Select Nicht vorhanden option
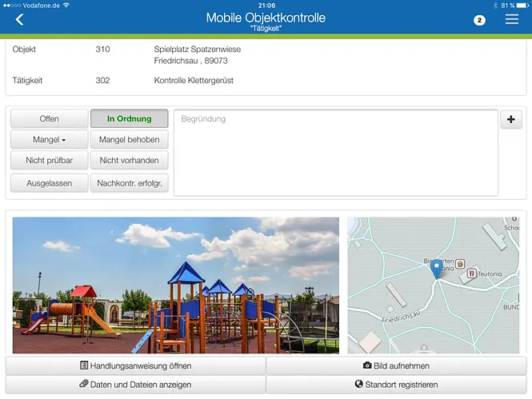 pyautogui.click(x=129, y=161)
